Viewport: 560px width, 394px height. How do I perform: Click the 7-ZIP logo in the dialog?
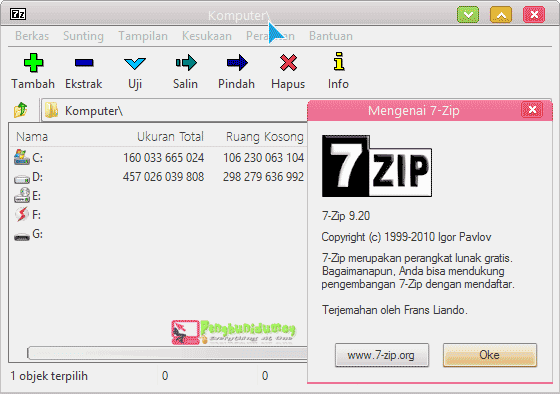pyautogui.click(x=377, y=166)
